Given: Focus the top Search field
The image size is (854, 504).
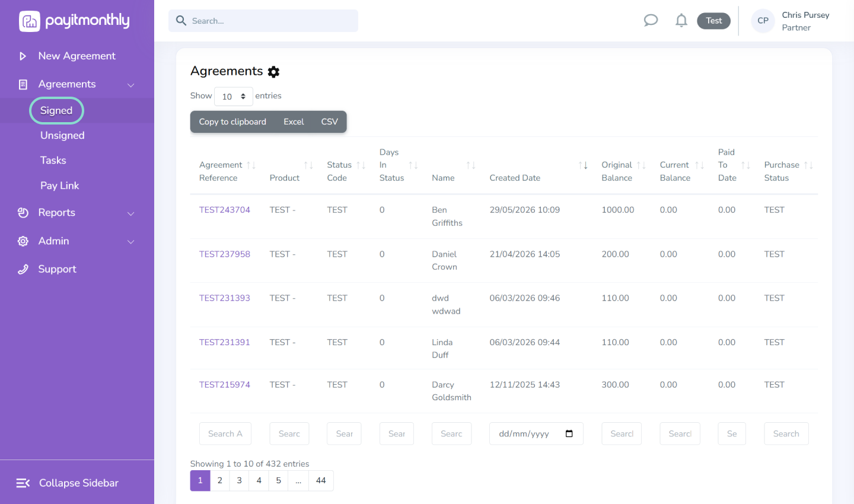Looking at the screenshot, I should [263, 21].
